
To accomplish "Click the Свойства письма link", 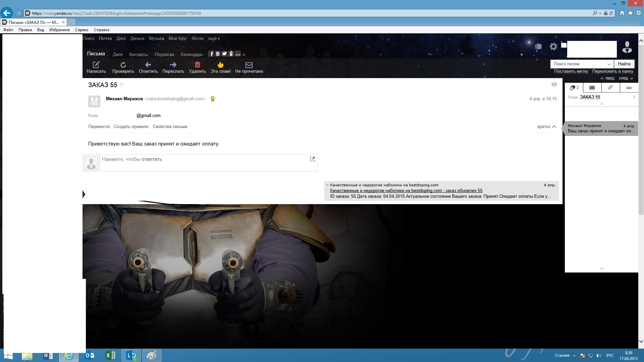I will click(170, 127).
